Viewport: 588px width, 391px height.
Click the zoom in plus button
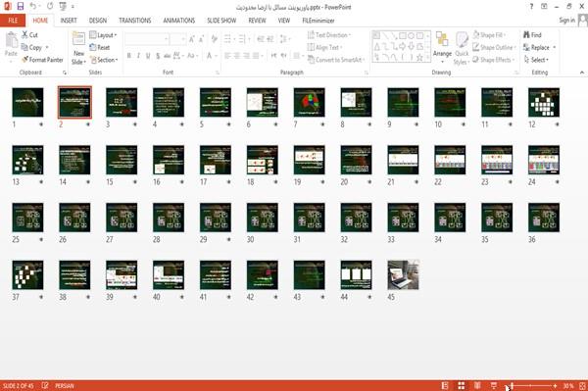pos(555,386)
